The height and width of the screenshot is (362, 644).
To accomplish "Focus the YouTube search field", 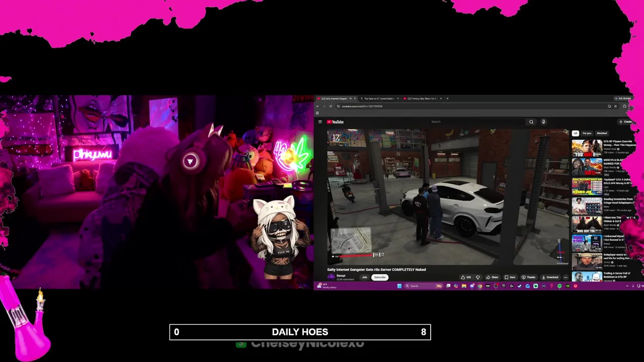I will click(x=478, y=122).
